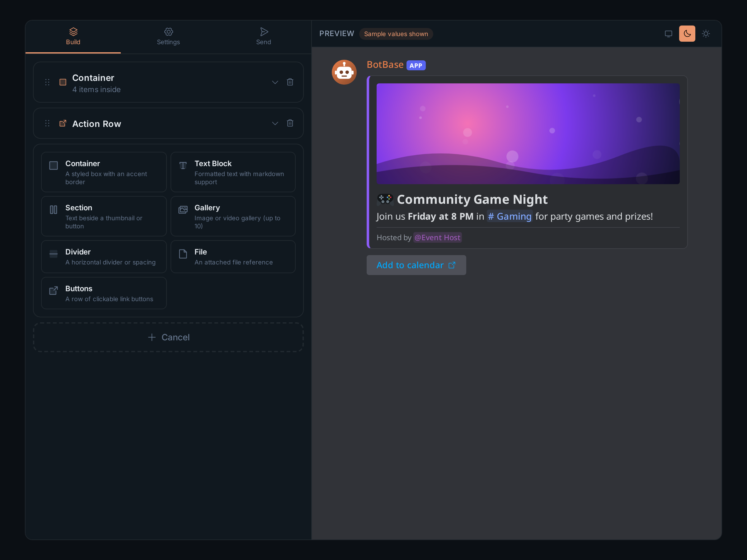Click the game controller emoji in title
The width and height of the screenshot is (747, 560).
pos(385,199)
